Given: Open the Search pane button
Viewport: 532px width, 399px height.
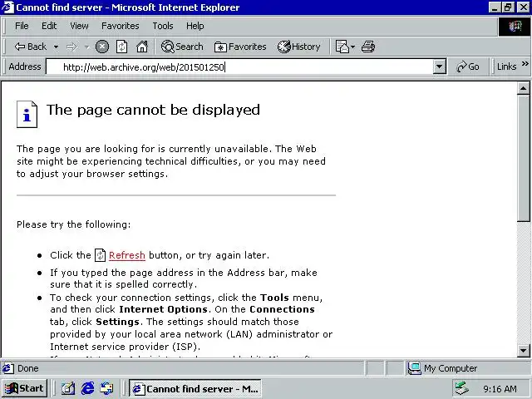Looking at the screenshot, I should [182, 47].
